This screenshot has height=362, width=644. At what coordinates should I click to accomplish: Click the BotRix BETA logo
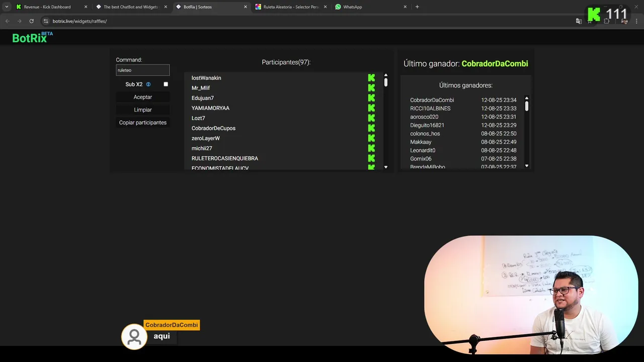pos(32,38)
